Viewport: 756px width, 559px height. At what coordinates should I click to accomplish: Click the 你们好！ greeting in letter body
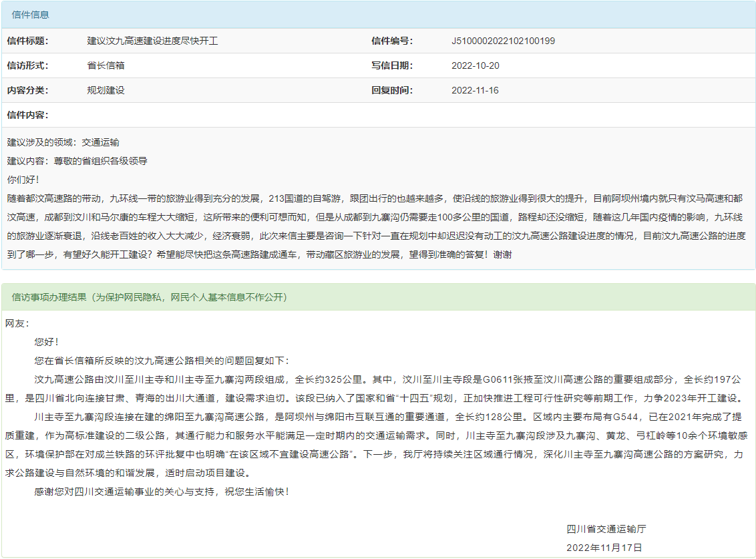coord(23,180)
